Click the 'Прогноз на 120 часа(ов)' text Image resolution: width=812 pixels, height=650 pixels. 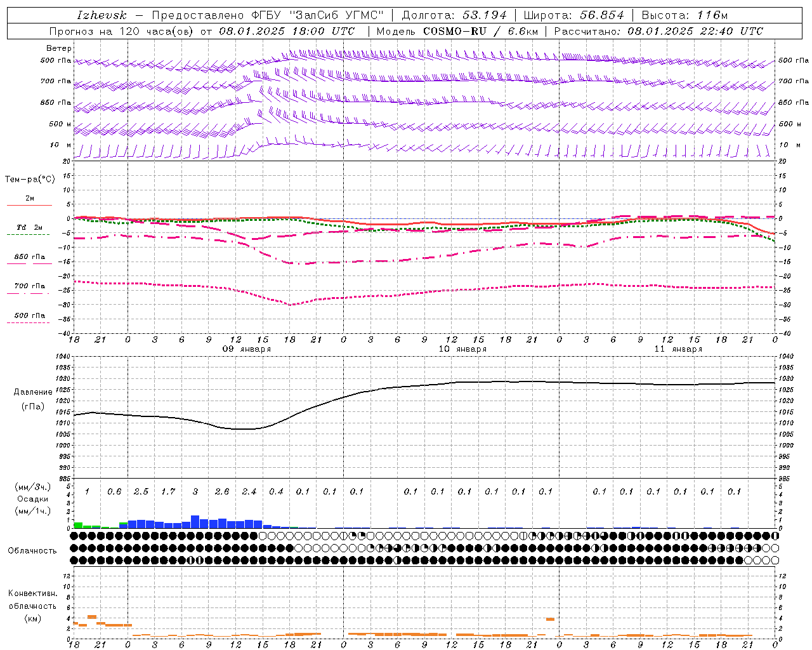point(122,31)
